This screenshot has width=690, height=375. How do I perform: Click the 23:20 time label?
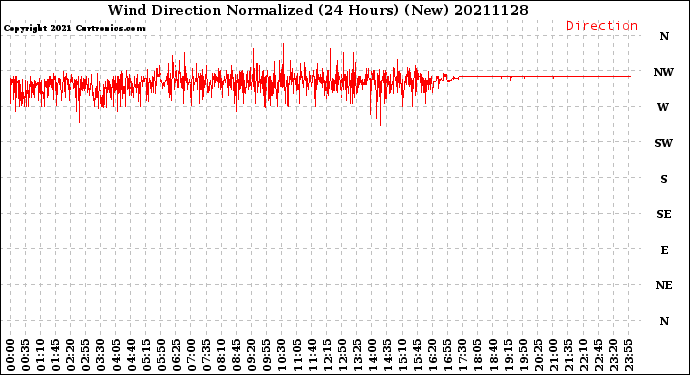point(614,355)
